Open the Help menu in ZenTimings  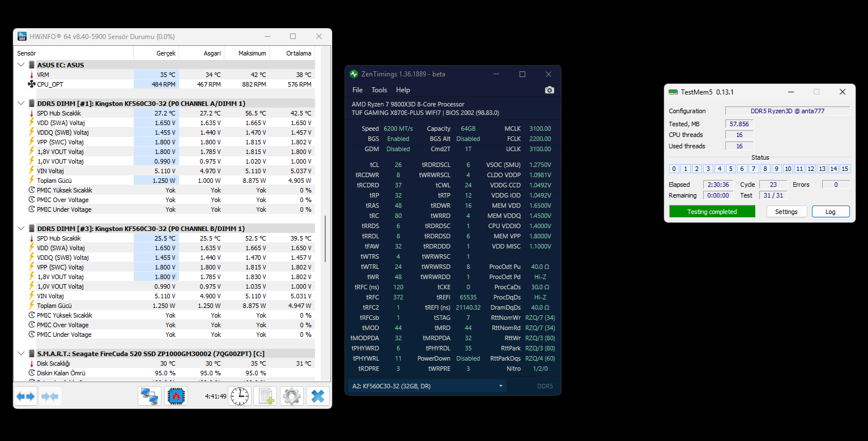pyautogui.click(x=403, y=90)
